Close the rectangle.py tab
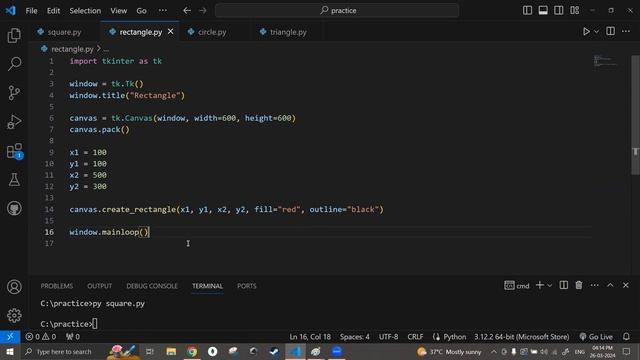This screenshot has width=640, height=360. tap(171, 31)
